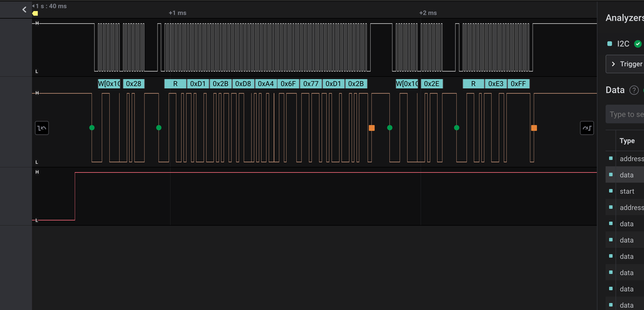Click the +2 ms time ruler label
The height and width of the screenshot is (310, 644).
click(428, 13)
